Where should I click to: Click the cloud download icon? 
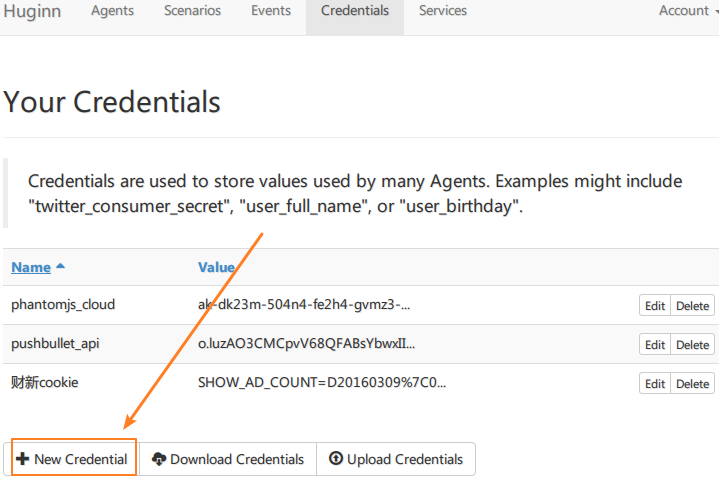pyautogui.click(x=158, y=459)
